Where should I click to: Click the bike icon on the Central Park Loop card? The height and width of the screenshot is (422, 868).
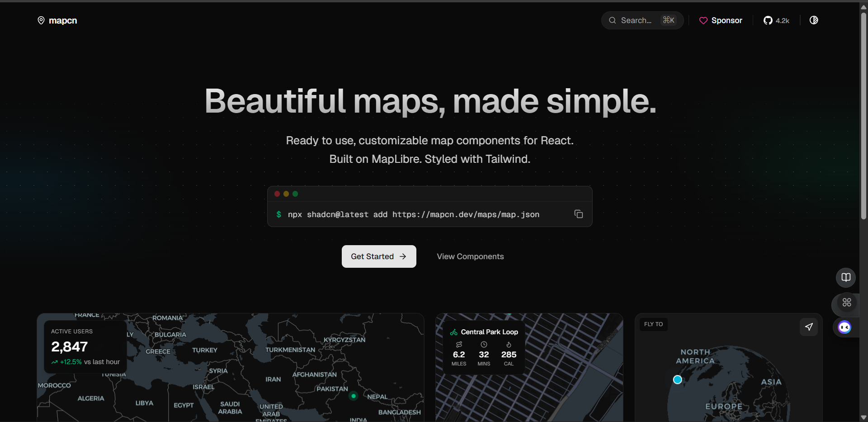pos(454,332)
